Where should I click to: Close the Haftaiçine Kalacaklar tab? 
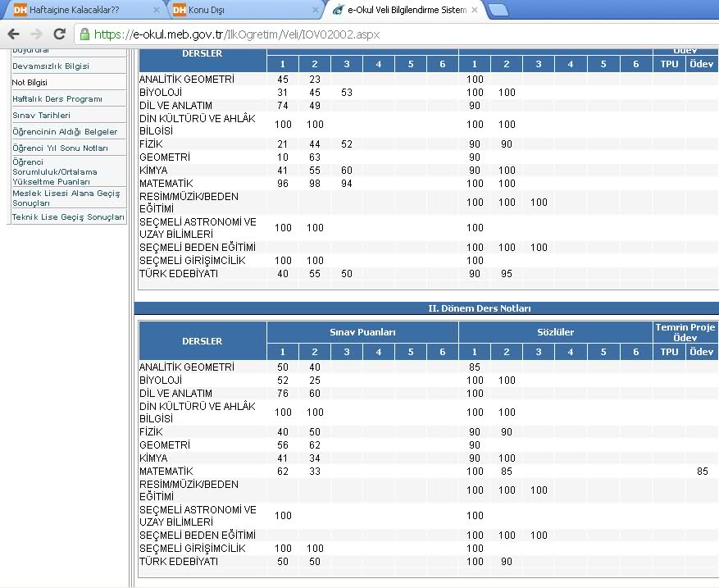[x=156, y=11]
